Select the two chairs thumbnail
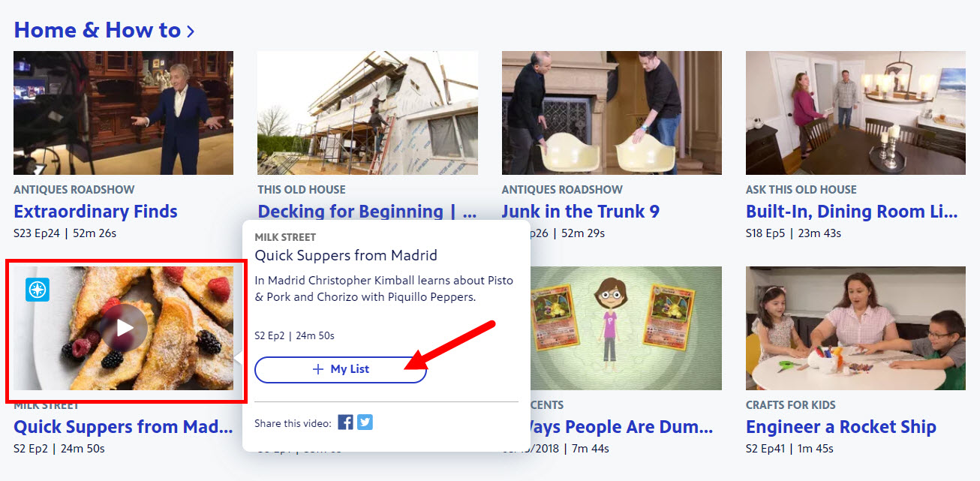 pos(612,113)
